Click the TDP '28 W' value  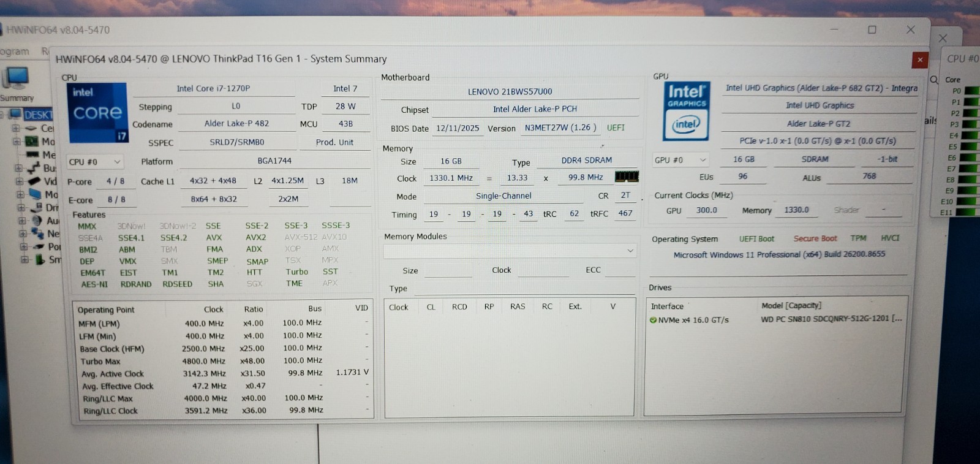[345, 106]
